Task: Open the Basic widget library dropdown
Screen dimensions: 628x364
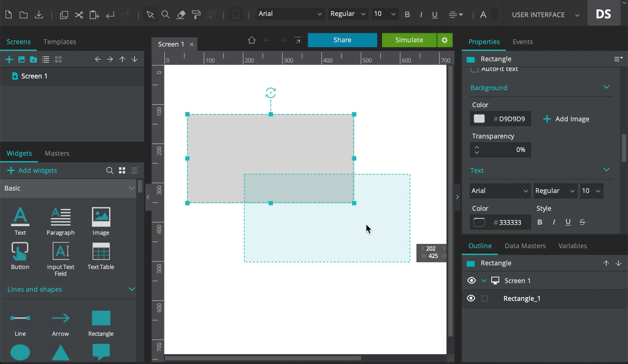Action: click(x=69, y=188)
